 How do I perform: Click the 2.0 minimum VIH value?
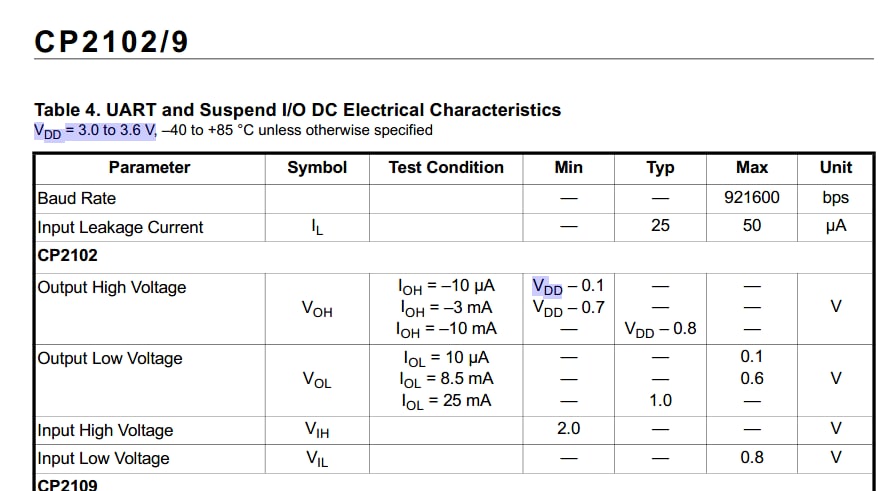point(569,429)
